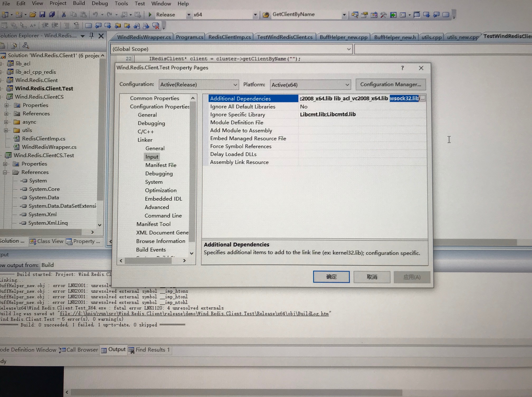Click the Copy toolbar icon
Viewport: 532px width, 397px height.
[x=73, y=15]
